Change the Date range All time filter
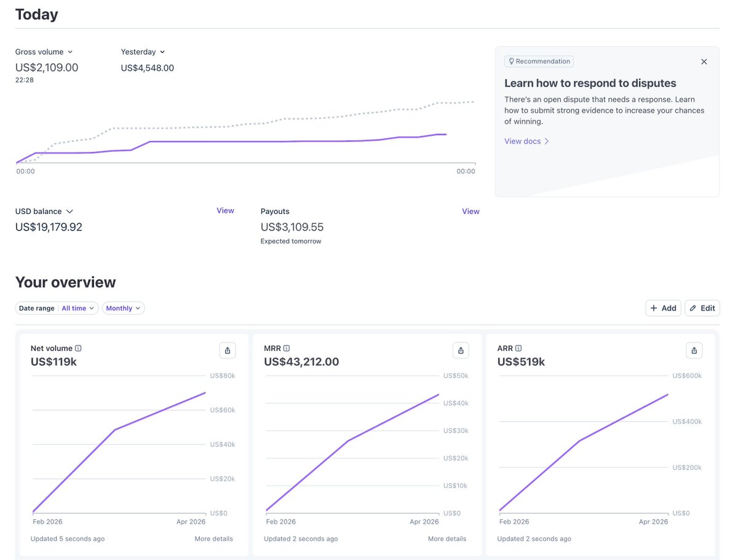Image resolution: width=738 pixels, height=560 pixels. 57,308
